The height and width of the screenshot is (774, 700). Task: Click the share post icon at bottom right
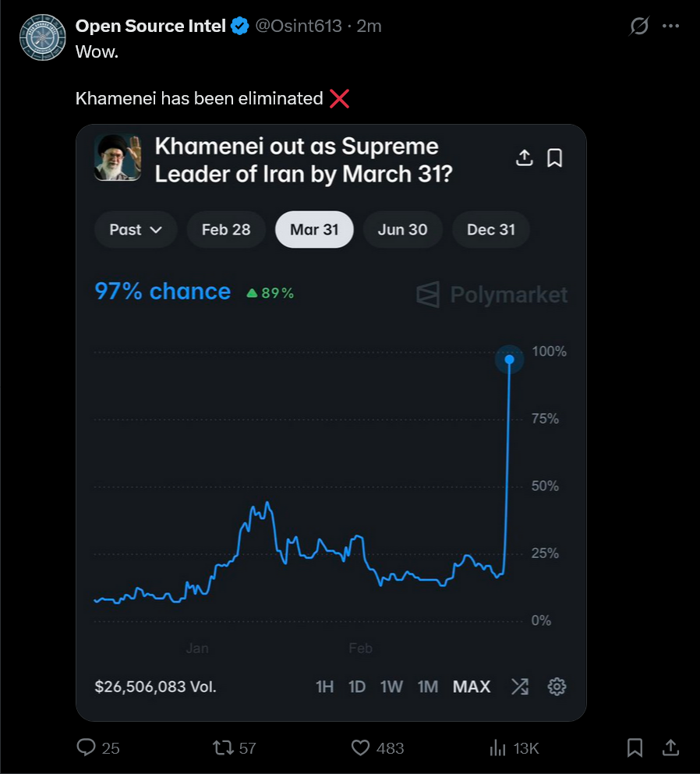[669, 747]
